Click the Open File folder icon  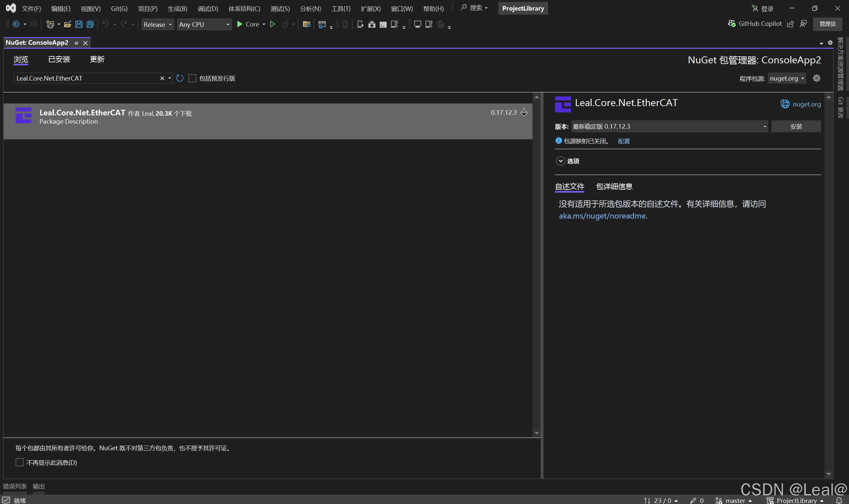click(67, 24)
